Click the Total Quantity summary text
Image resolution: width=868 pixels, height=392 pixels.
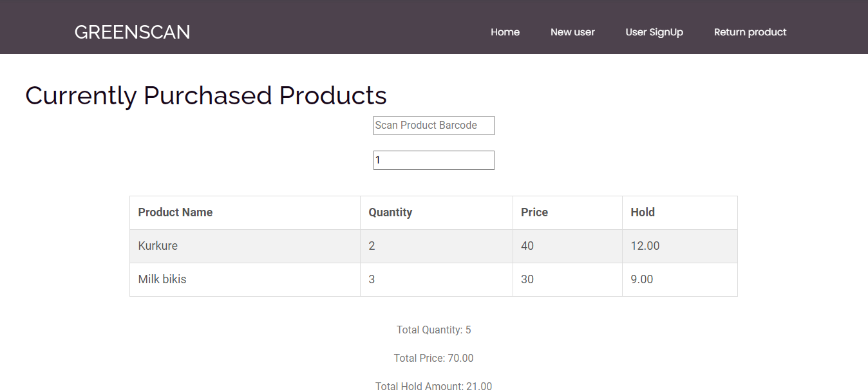pyautogui.click(x=433, y=330)
